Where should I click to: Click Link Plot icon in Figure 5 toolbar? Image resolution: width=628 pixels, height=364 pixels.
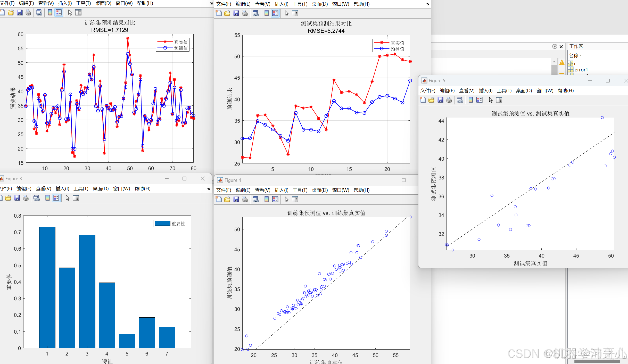coord(460,100)
